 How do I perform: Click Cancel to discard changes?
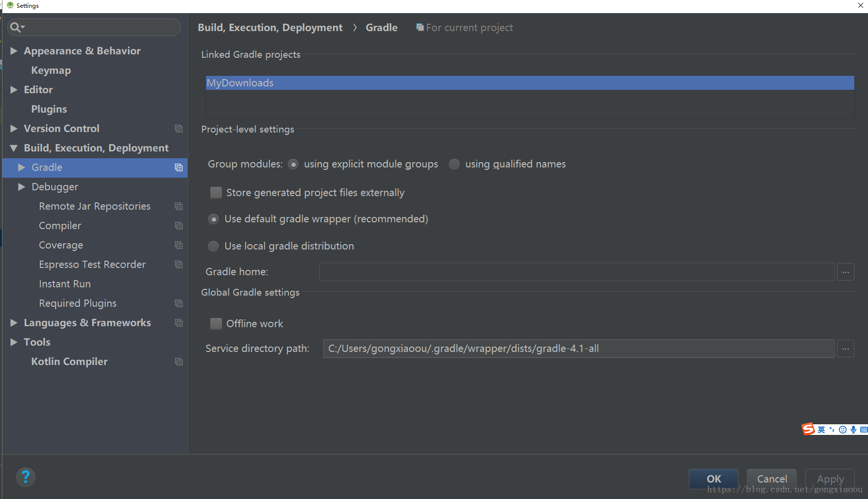772,479
